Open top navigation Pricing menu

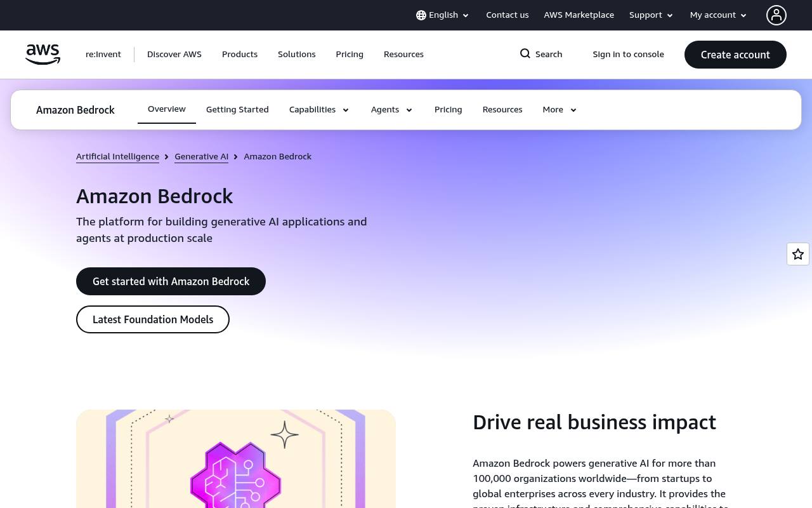point(350,55)
